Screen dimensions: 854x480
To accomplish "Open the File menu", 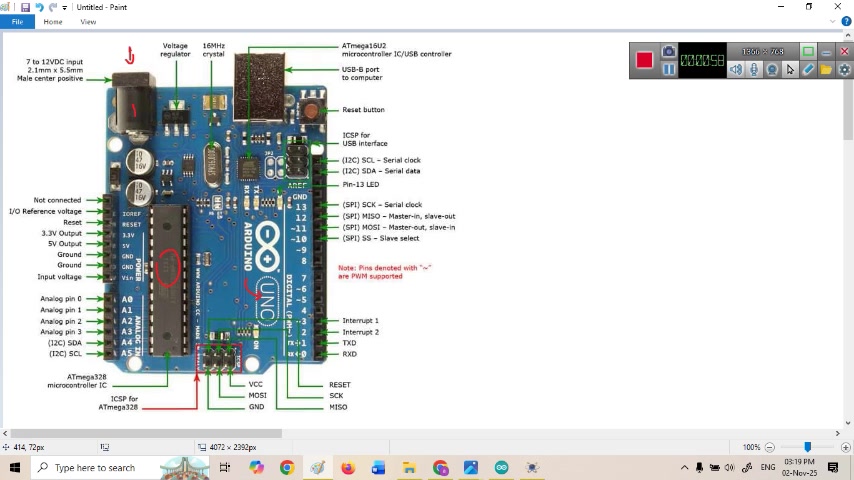I will (x=17, y=22).
